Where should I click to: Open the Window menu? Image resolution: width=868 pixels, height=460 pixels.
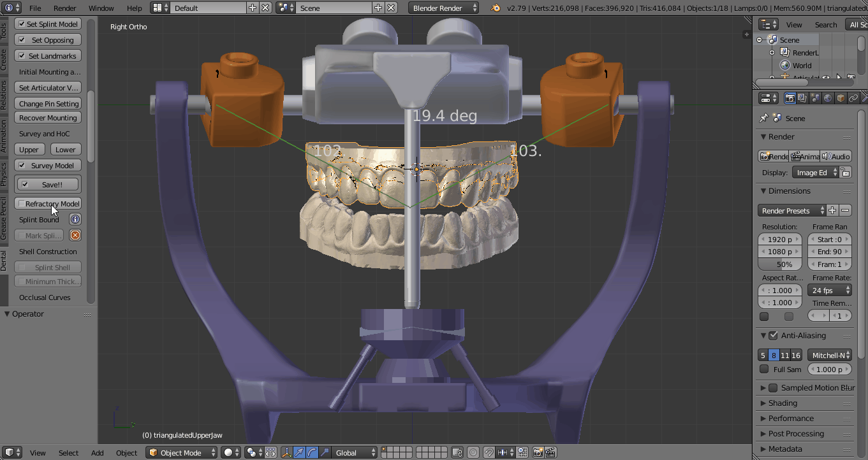pos(101,8)
